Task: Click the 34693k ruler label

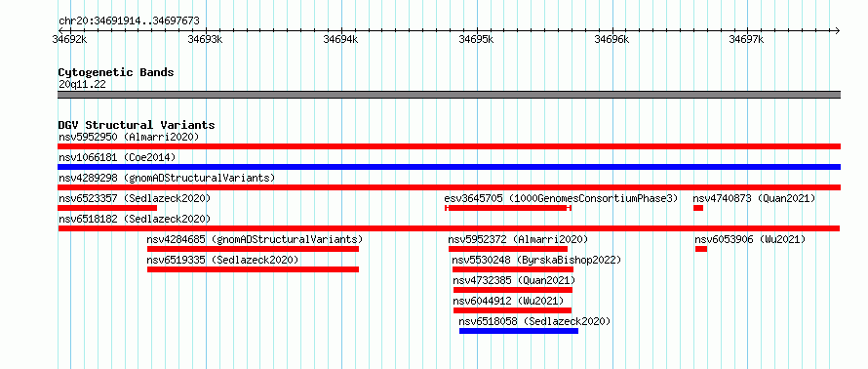Action: 206,39
